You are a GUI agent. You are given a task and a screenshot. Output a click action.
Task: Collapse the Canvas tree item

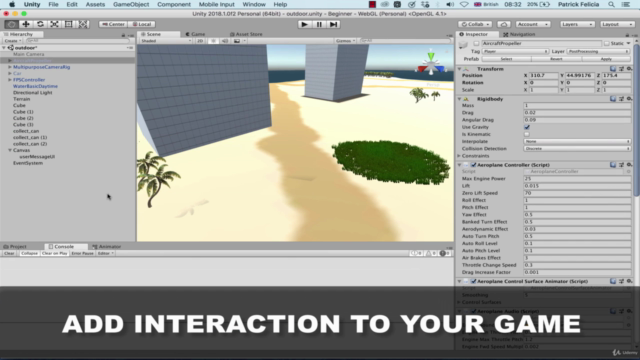10,150
